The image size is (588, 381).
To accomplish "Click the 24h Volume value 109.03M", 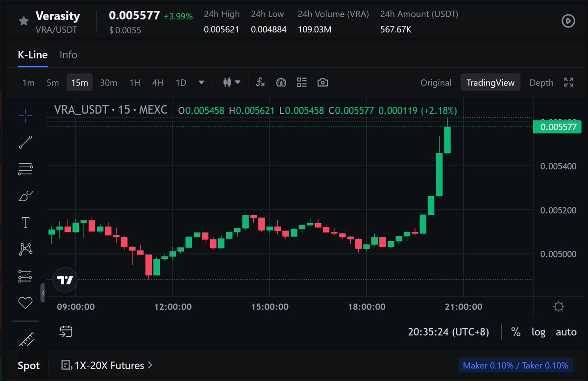I will pos(315,29).
